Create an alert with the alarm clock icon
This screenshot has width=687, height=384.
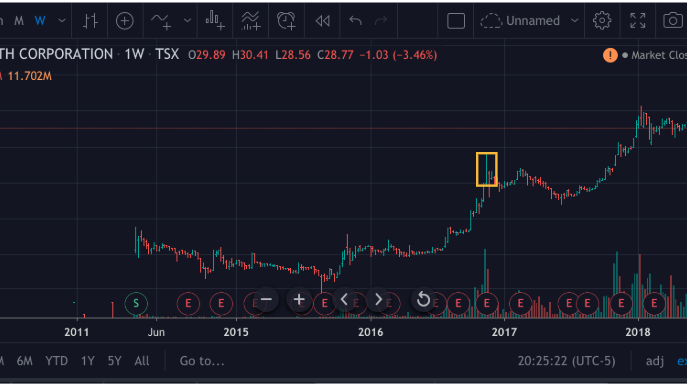(286, 21)
